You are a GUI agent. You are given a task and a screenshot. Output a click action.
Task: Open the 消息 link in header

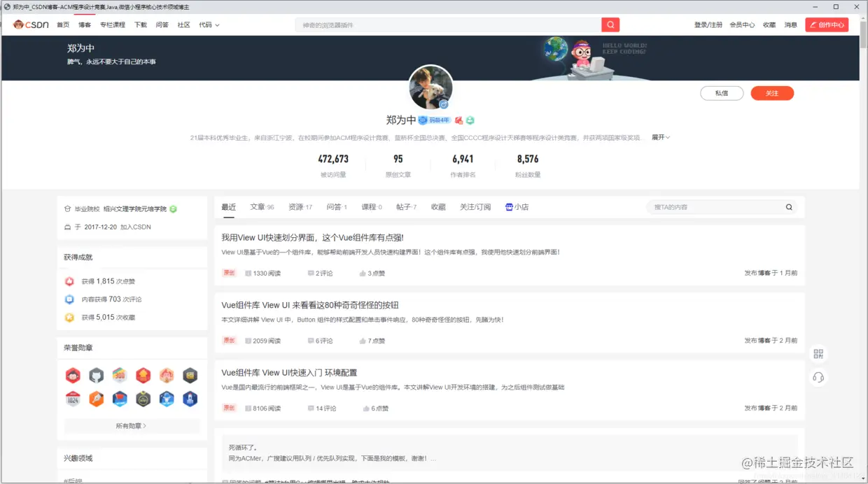coord(790,24)
